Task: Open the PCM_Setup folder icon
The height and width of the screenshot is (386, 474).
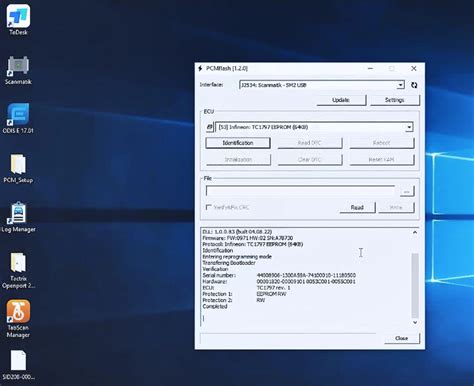Action: tap(18, 168)
